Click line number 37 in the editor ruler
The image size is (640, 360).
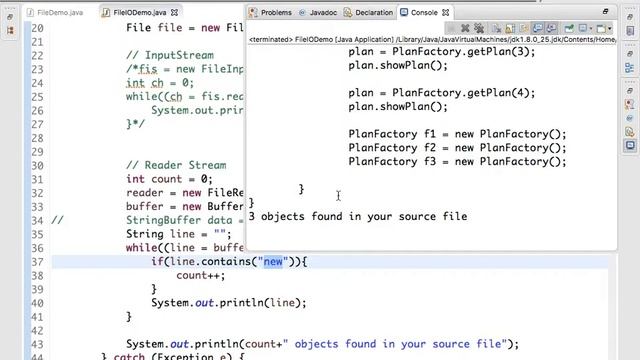(37, 262)
